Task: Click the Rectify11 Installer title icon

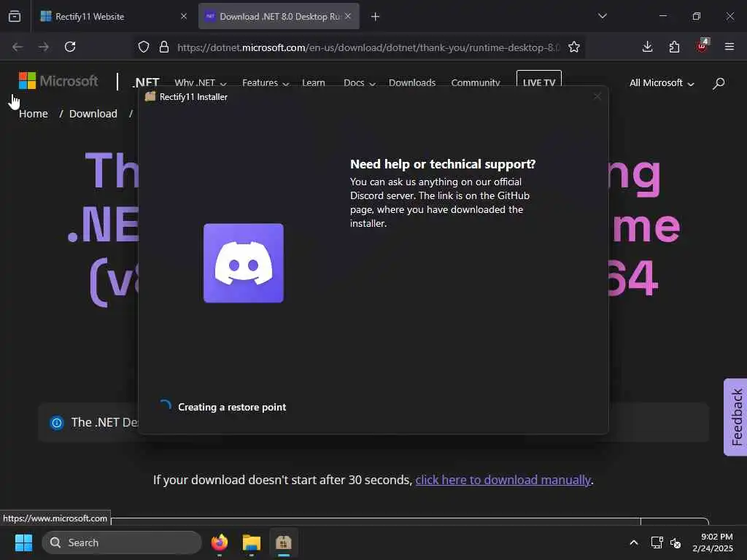Action: [150, 97]
